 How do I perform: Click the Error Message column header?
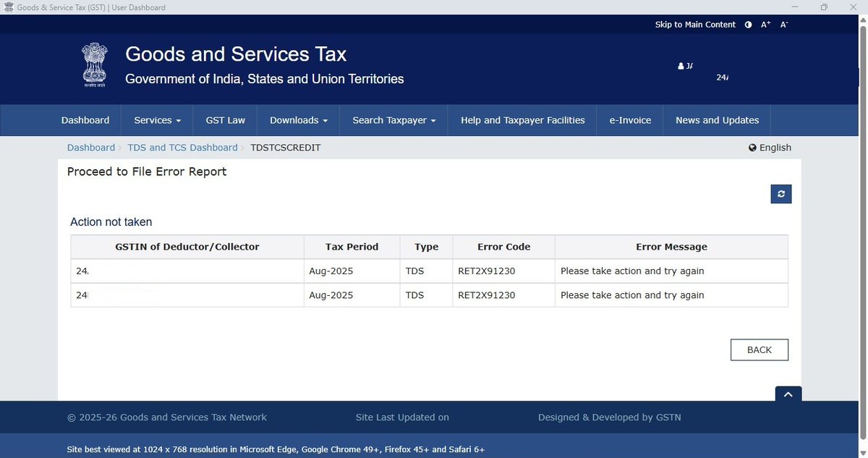pos(672,247)
